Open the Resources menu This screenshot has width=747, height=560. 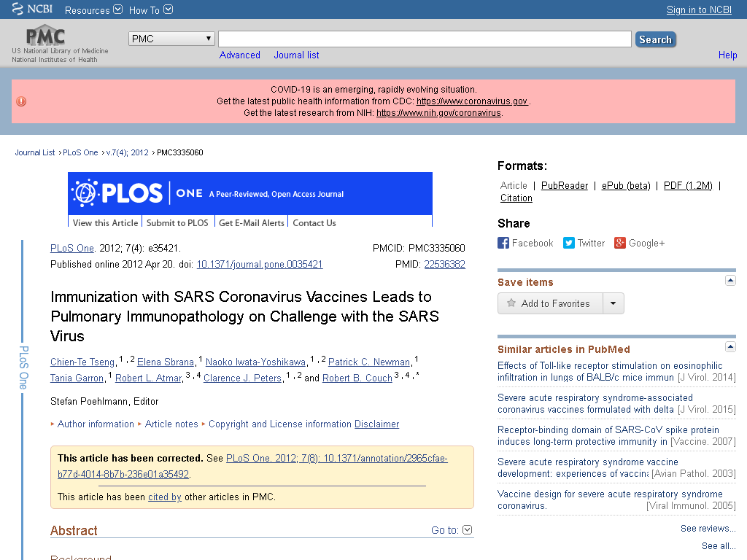pos(93,10)
